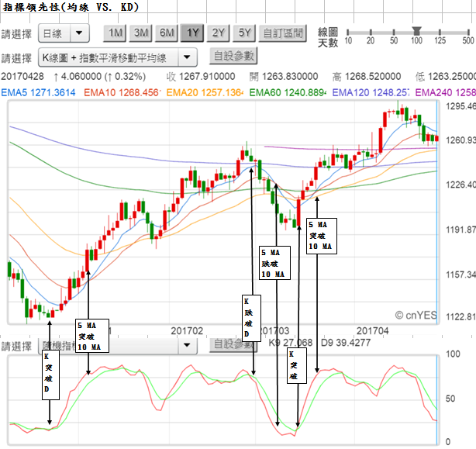Click the opening price 開 1263.830000
The height and width of the screenshot is (449, 476).
[284, 77]
